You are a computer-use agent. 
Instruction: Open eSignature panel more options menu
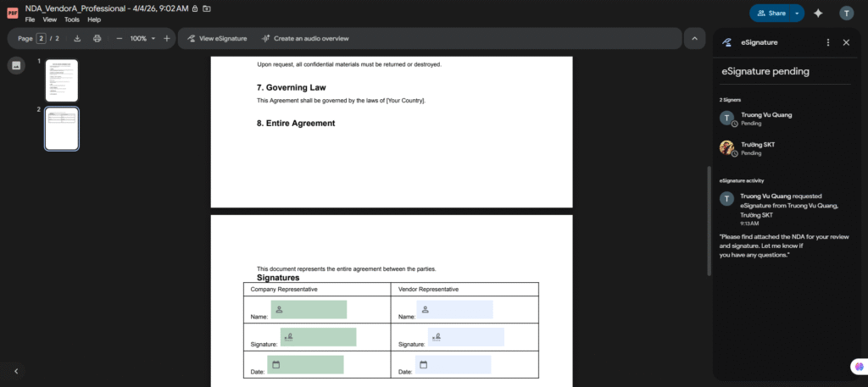828,41
